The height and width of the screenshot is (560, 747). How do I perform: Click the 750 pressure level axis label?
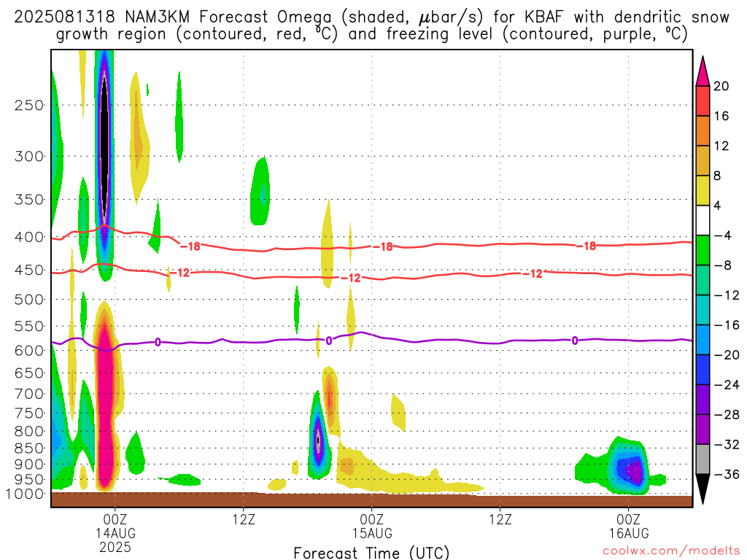[x=29, y=413]
